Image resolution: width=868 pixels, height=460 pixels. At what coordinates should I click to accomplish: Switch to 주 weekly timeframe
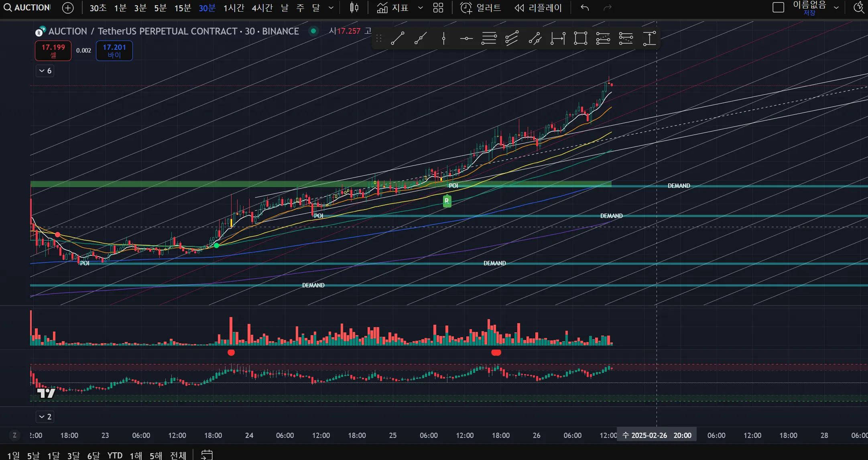click(300, 8)
